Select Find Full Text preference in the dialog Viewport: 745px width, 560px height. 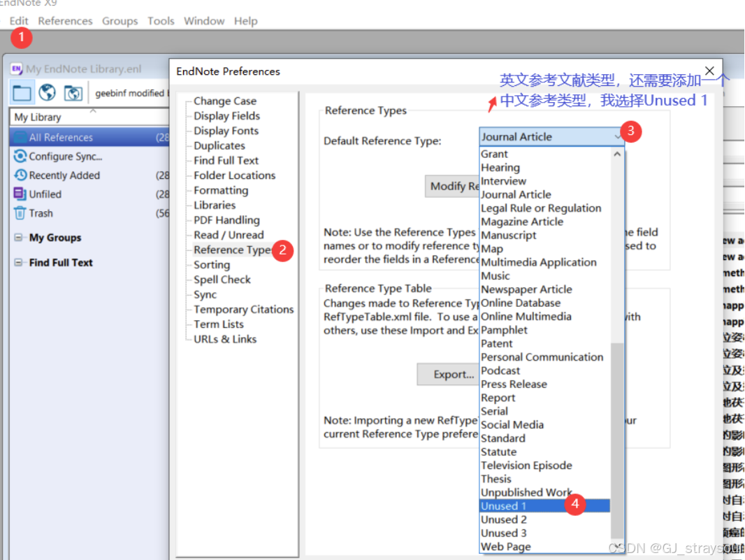coord(226,161)
